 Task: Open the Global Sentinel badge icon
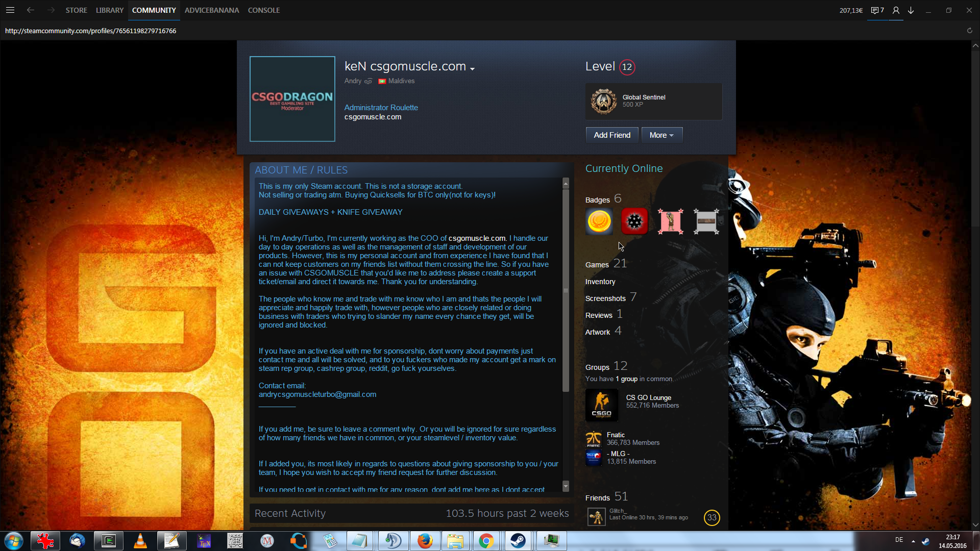tap(604, 101)
